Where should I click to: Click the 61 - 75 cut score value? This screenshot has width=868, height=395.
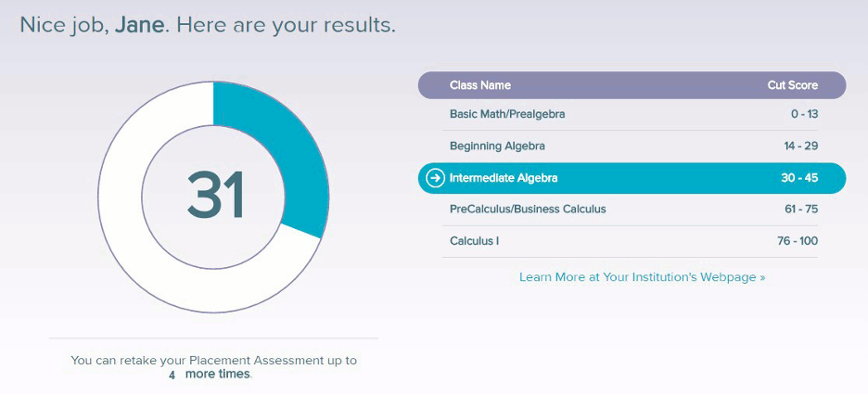pos(801,209)
